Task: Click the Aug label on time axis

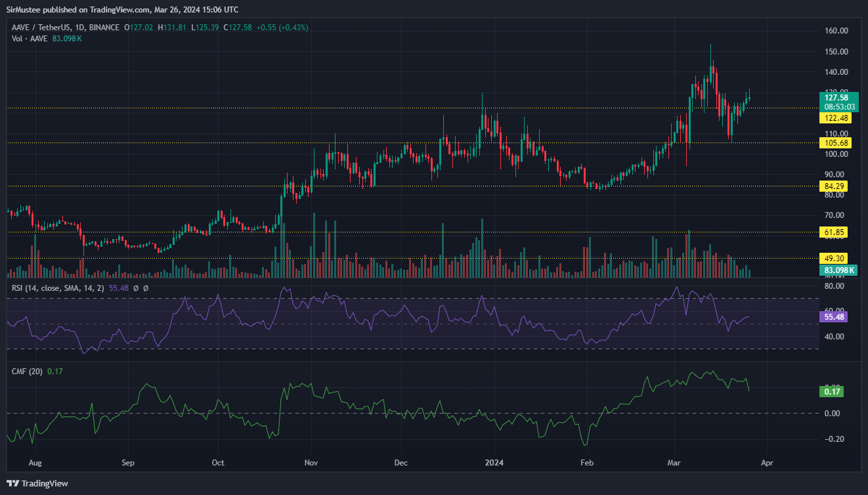Action: (x=35, y=463)
